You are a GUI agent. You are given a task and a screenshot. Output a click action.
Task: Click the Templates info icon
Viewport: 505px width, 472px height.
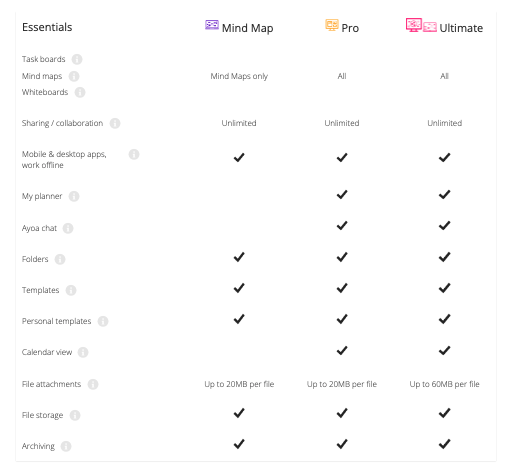[x=71, y=290]
